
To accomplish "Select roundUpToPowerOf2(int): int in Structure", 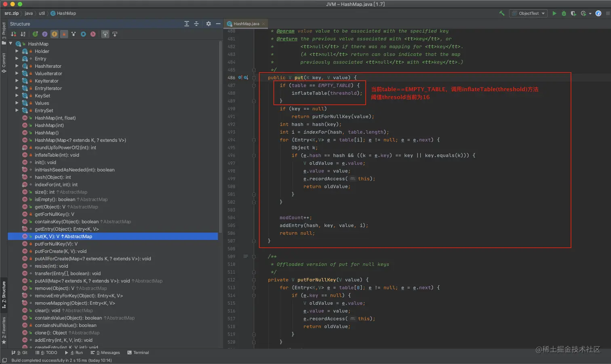I will click(x=65, y=147).
